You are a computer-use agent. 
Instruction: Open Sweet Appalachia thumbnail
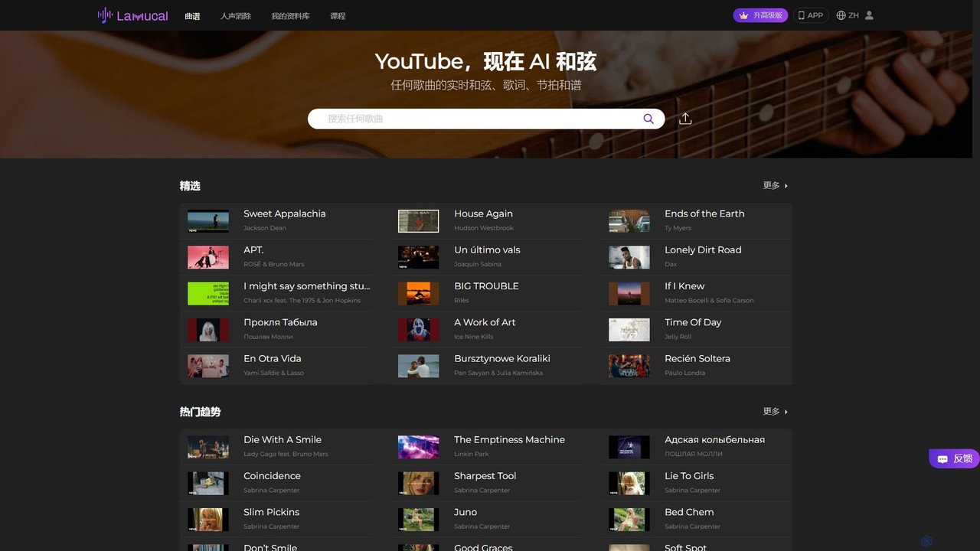pyautogui.click(x=208, y=221)
